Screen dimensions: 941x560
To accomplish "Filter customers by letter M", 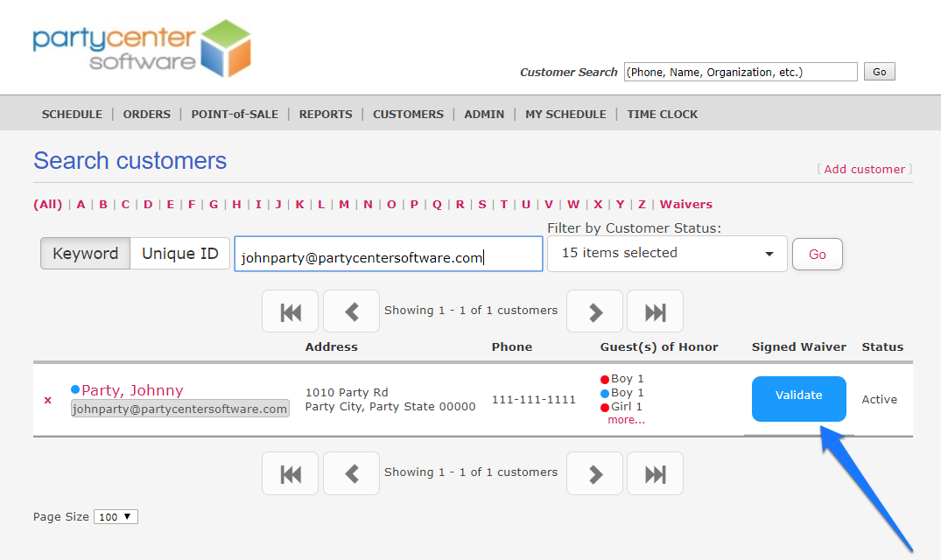I will pos(344,205).
